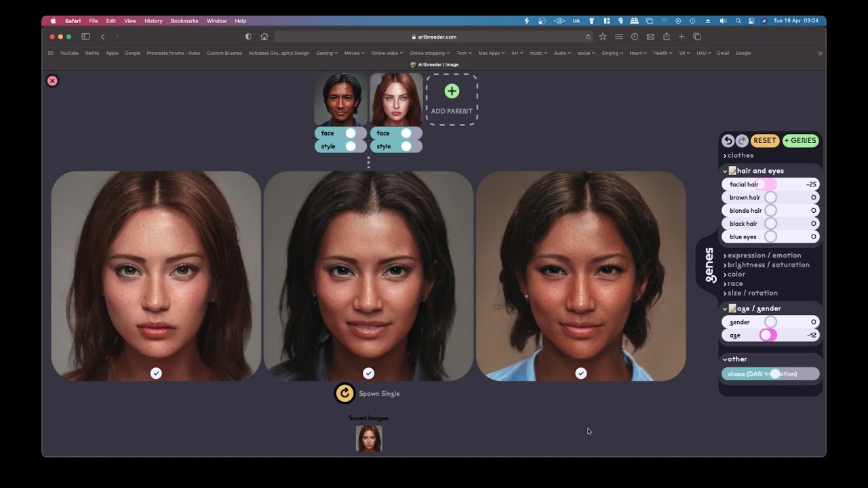
Task: Click the saved image thumbnail
Action: click(369, 439)
